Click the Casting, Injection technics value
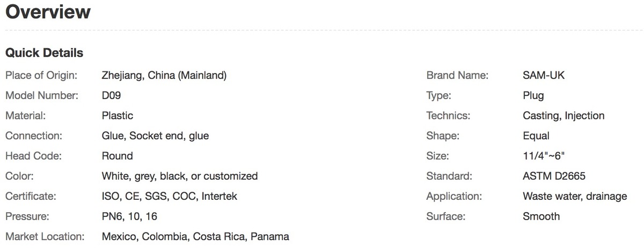Screen dimensions: 644x248 pyautogui.click(x=563, y=116)
